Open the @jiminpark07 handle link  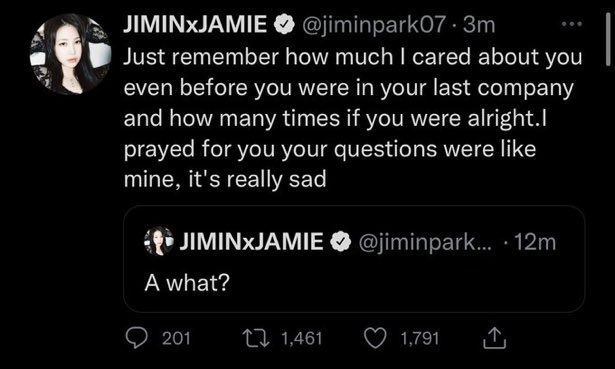373,25
